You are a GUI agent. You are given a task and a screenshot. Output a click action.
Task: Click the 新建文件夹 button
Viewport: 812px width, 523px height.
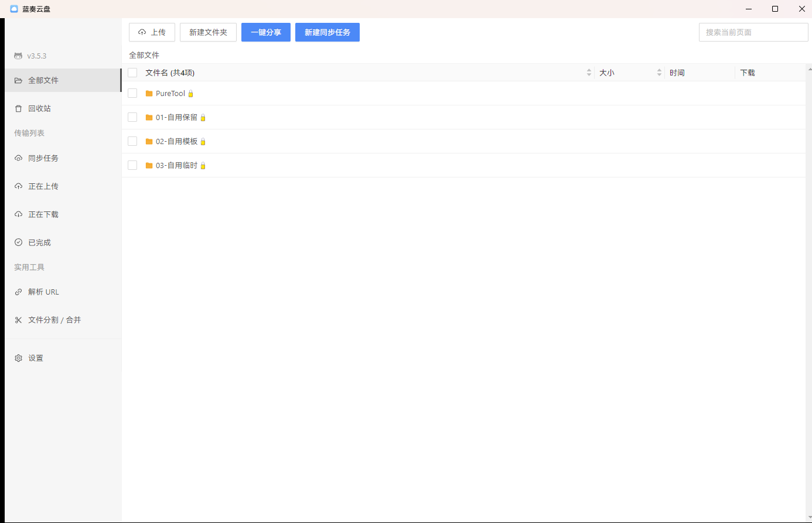click(208, 32)
